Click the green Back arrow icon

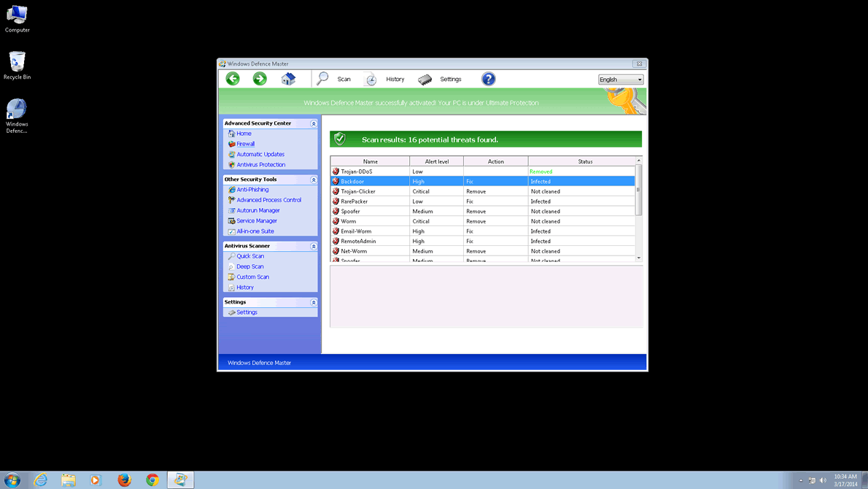[x=233, y=79]
